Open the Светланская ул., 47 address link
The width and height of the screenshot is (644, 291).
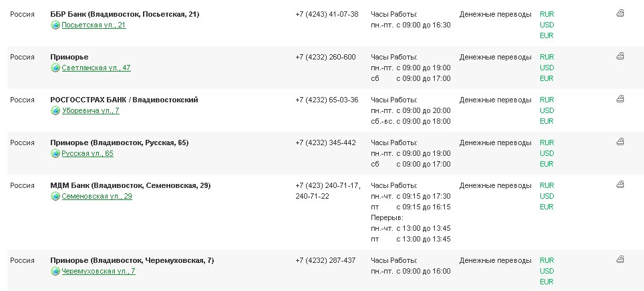pyautogui.click(x=96, y=68)
